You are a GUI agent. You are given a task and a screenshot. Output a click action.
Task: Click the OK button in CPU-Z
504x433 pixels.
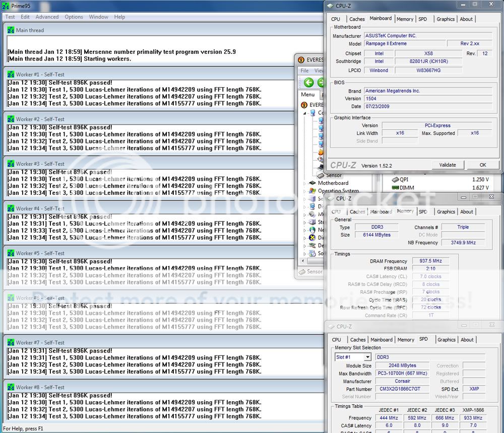483,165
